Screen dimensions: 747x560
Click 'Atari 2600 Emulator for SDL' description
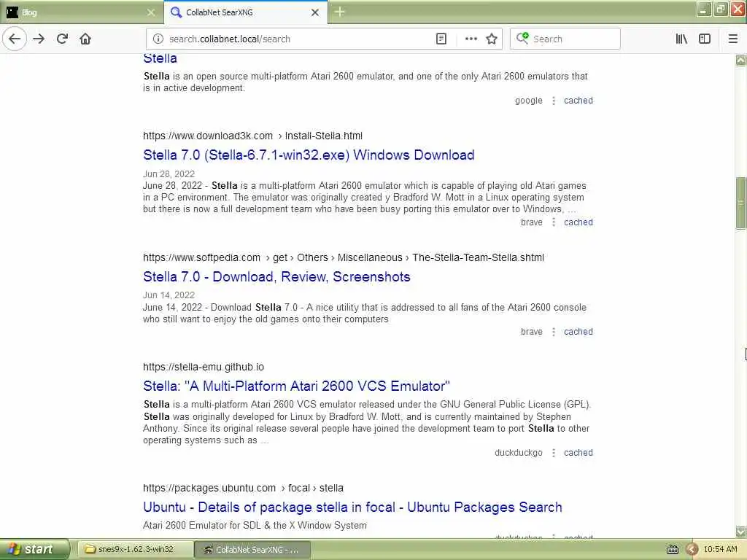255,525
